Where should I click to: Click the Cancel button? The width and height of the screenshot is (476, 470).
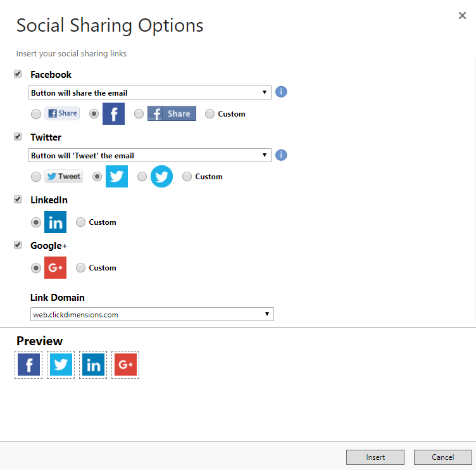point(443,457)
